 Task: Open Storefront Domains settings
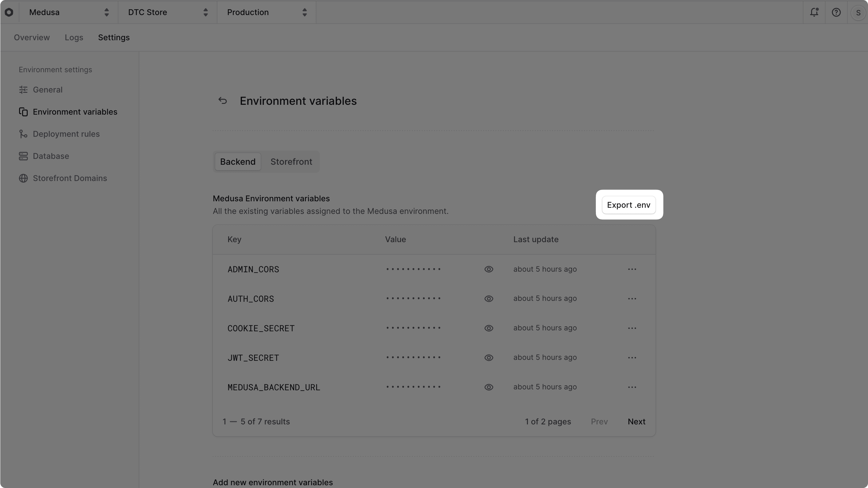[69, 178]
